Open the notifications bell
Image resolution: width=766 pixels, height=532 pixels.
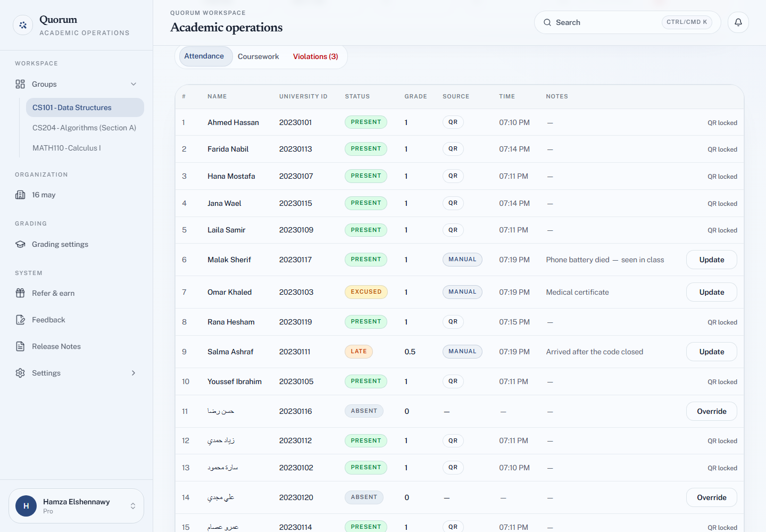coord(738,22)
